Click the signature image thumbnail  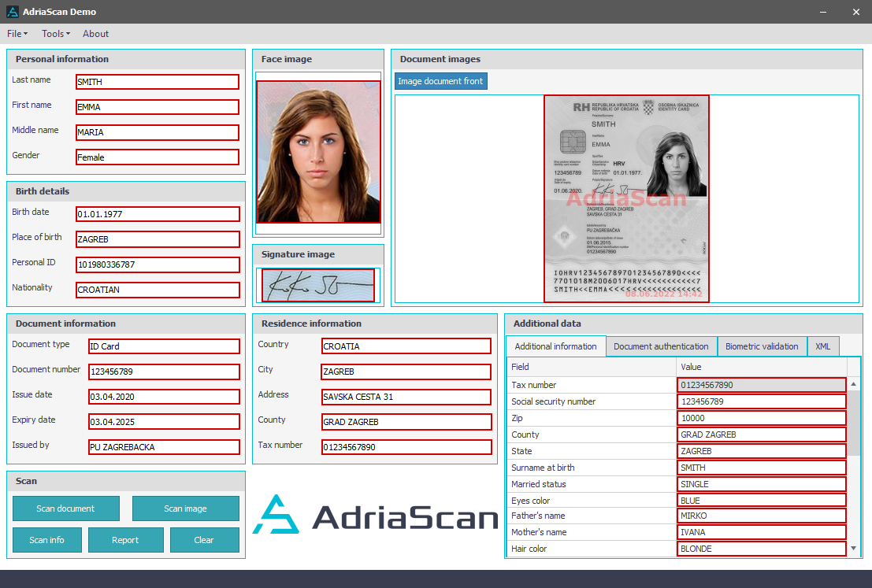tap(318, 286)
